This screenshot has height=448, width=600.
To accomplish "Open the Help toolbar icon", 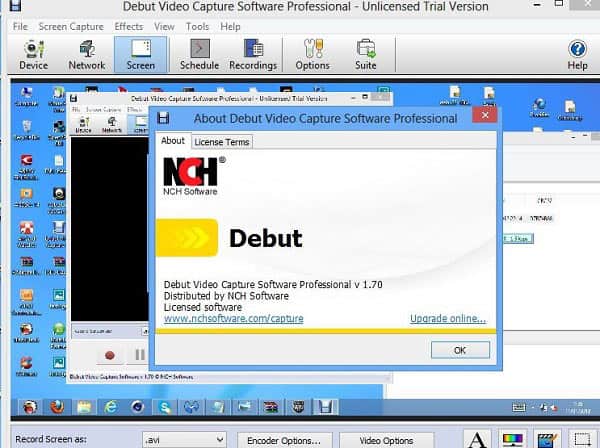I will pyautogui.click(x=577, y=55).
